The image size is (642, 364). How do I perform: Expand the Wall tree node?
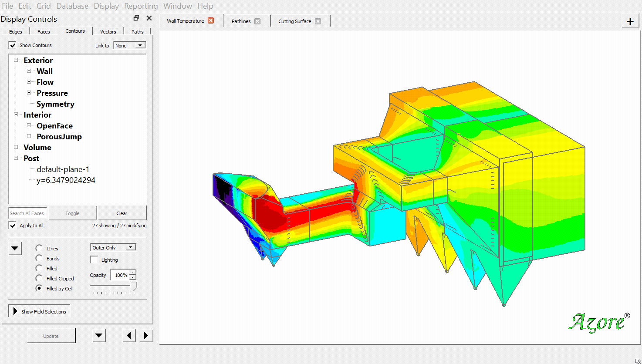pyautogui.click(x=29, y=71)
